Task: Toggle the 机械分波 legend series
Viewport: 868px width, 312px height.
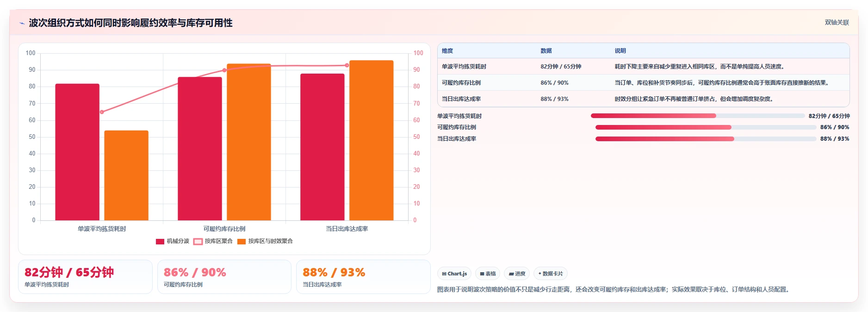Action: coord(173,241)
